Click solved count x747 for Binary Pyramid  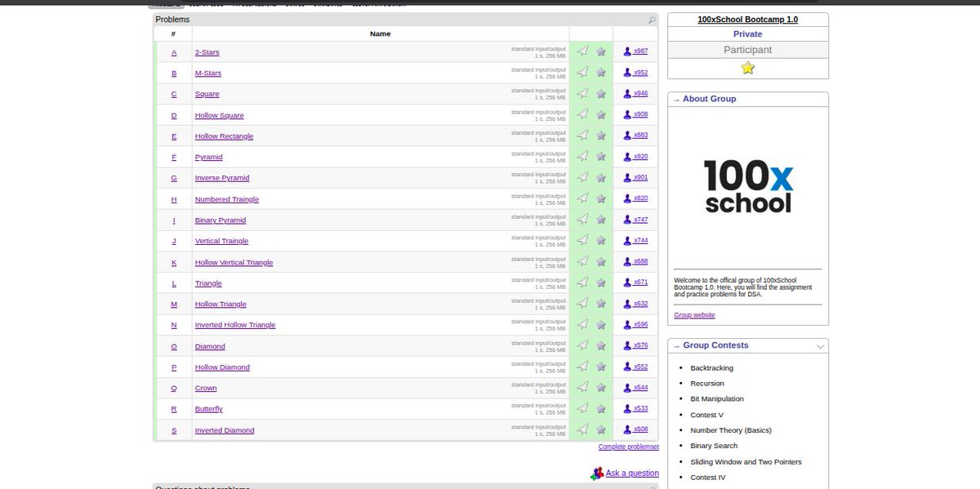point(640,220)
